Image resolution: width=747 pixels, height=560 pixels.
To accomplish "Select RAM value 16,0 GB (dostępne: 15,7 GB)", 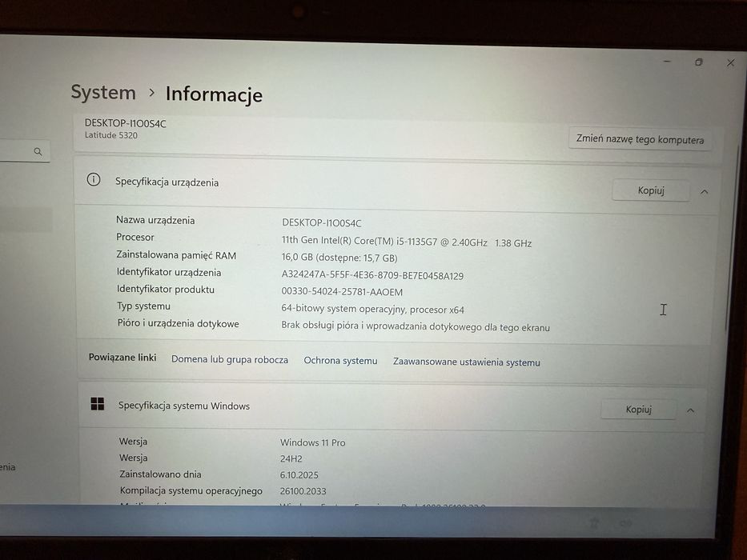I will point(339,258).
